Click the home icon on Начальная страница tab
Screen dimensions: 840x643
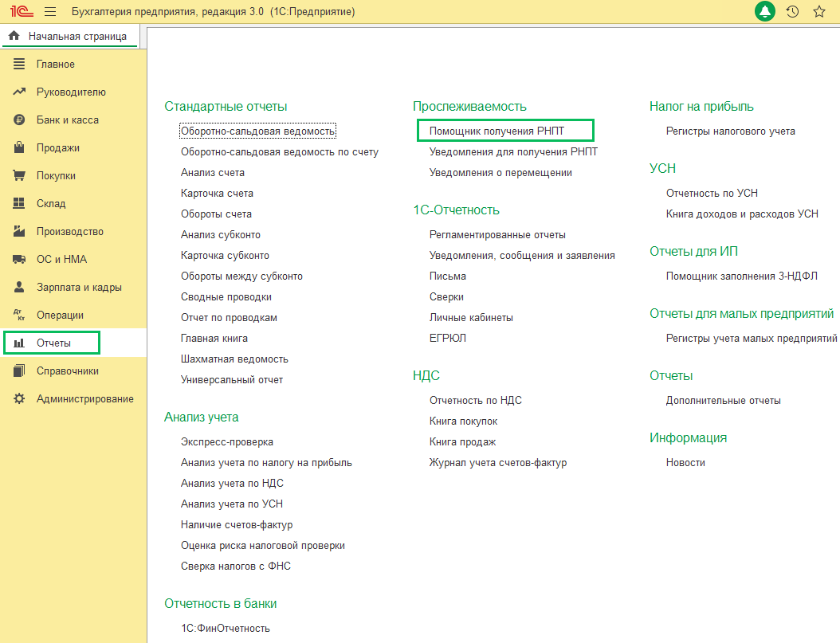pos(14,36)
